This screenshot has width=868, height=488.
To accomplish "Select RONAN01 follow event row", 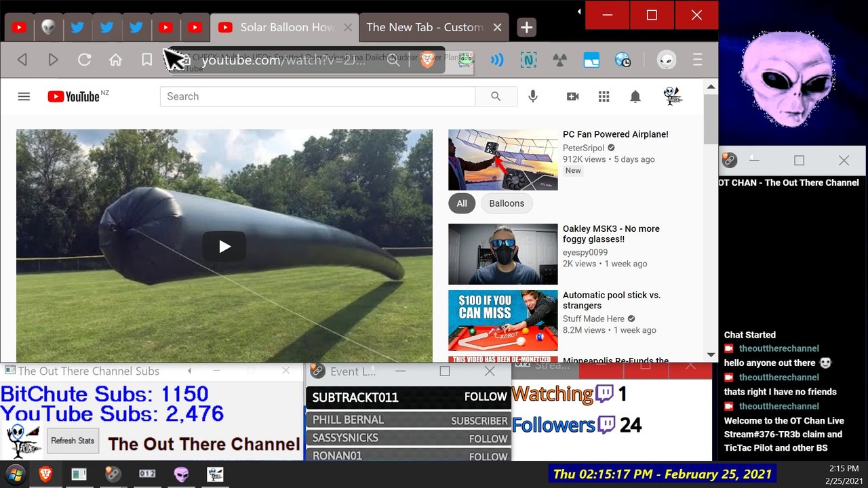I will (408, 455).
